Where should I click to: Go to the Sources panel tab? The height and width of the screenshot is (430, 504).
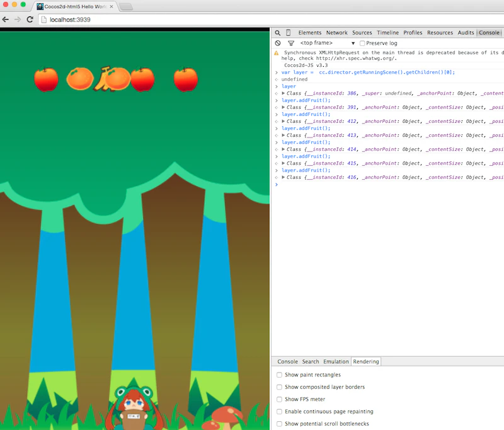point(362,33)
